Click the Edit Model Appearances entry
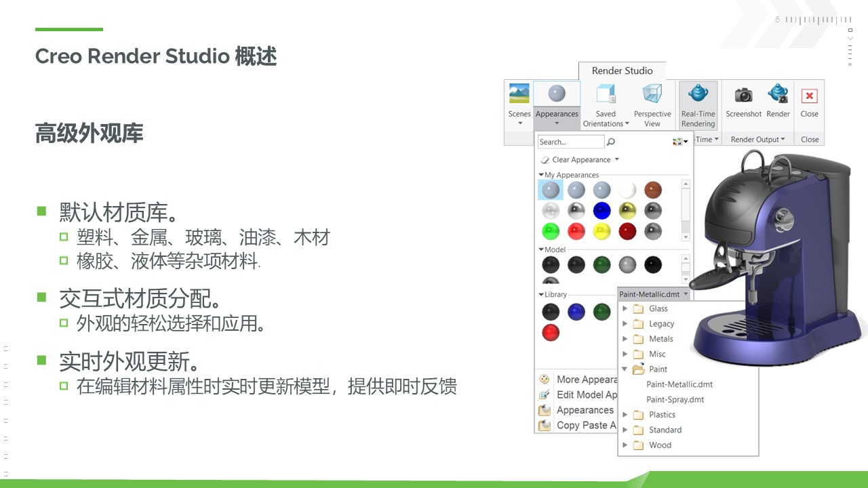 [x=587, y=394]
